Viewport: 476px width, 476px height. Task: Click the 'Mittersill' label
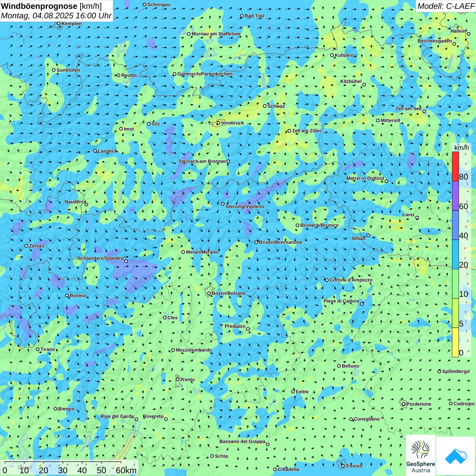390,120
